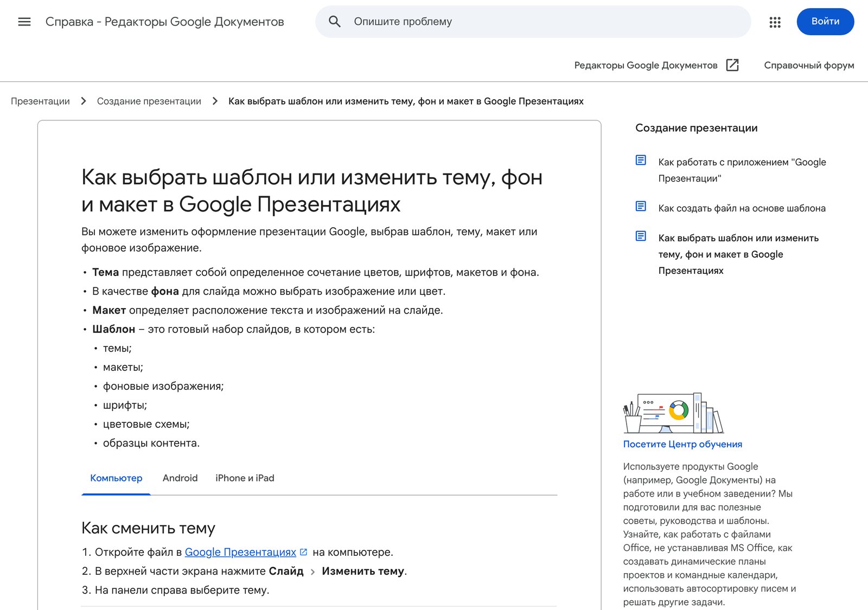The width and height of the screenshot is (868, 610).
Task: Switch to the iPhone и iPad tab
Action: 245,478
